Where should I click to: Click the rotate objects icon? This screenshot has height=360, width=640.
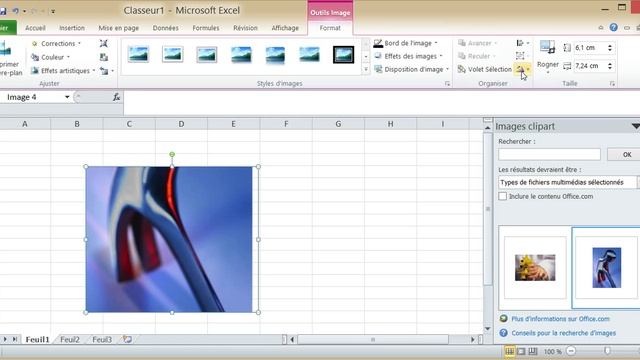tap(520, 69)
